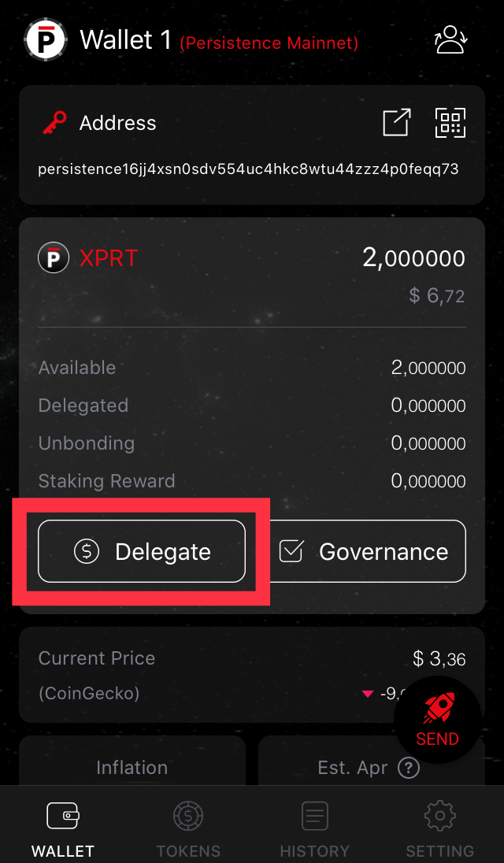Tap the Persistence logo next to Wallet 1
The height and width of the screenshot is (863, 504).
(x=46, y=39)
